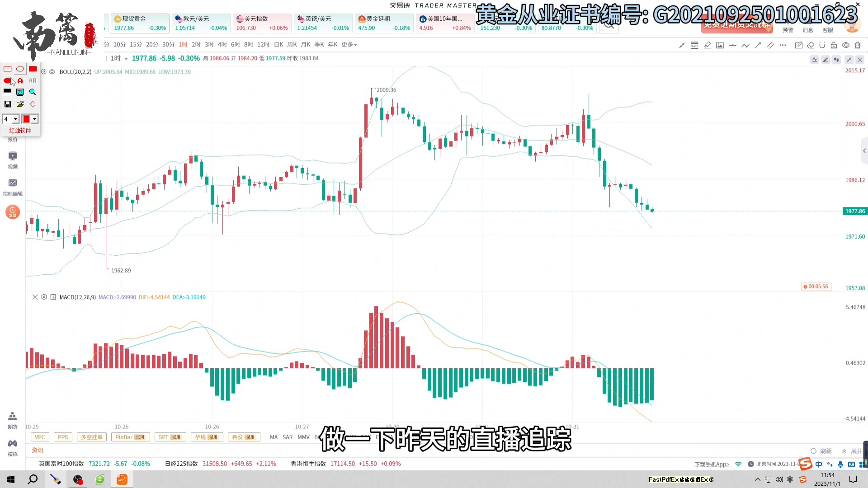Image resolution: width=868 pixels, height=488 pixels.
Task: Toggle drawings visibility eye in top toolbar
Action: [845, 45]
